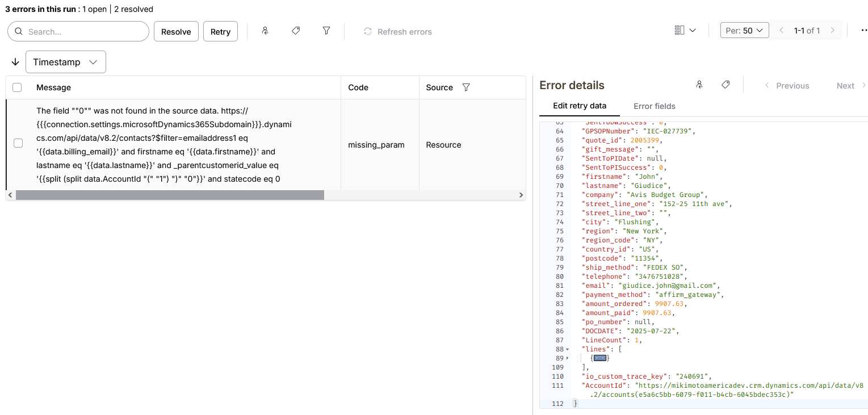
Task: Click the assign user icon in Error details
Action: coord(699,85)
